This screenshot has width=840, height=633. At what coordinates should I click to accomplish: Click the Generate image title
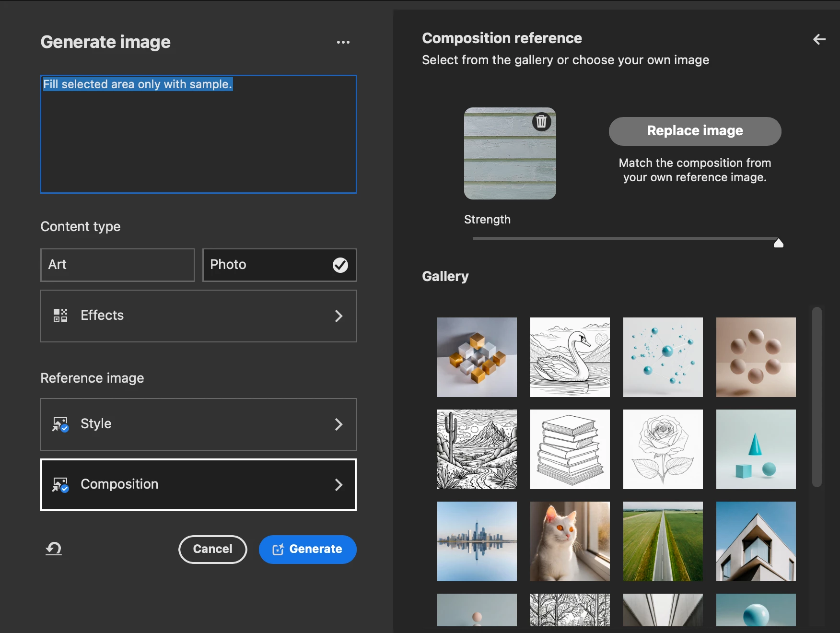(x=105, y=42)
